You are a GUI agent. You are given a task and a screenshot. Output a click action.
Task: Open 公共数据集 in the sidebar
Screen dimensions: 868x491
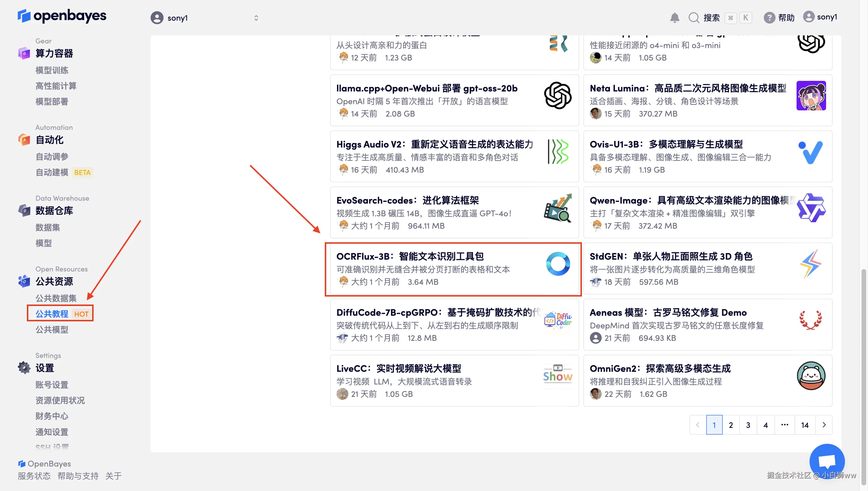(x=56, y=298)
